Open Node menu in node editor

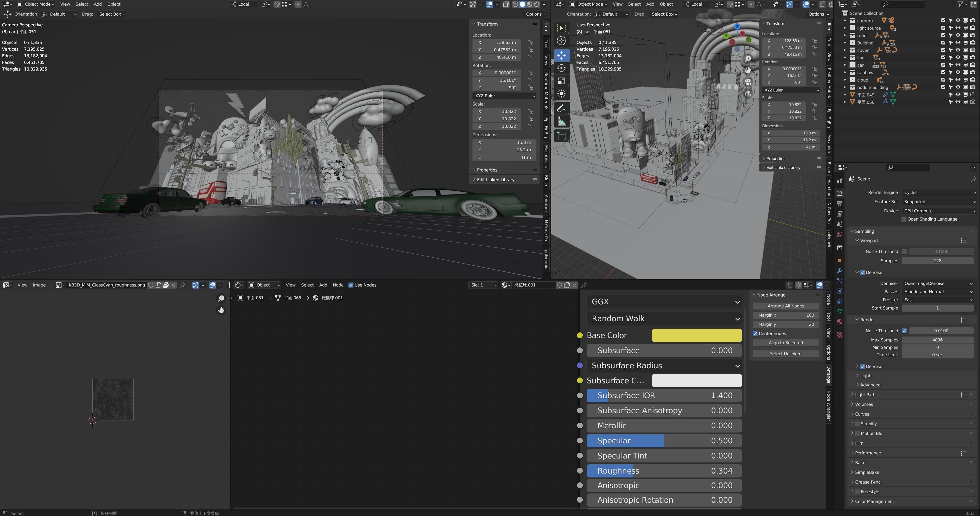[x=338, y=285]
